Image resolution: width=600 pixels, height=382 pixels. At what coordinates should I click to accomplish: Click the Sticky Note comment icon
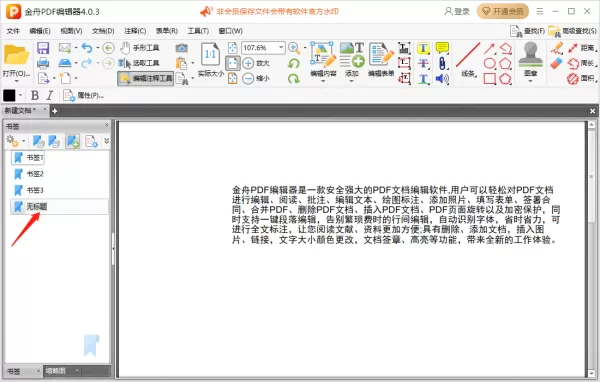click(x=442, y=48)
